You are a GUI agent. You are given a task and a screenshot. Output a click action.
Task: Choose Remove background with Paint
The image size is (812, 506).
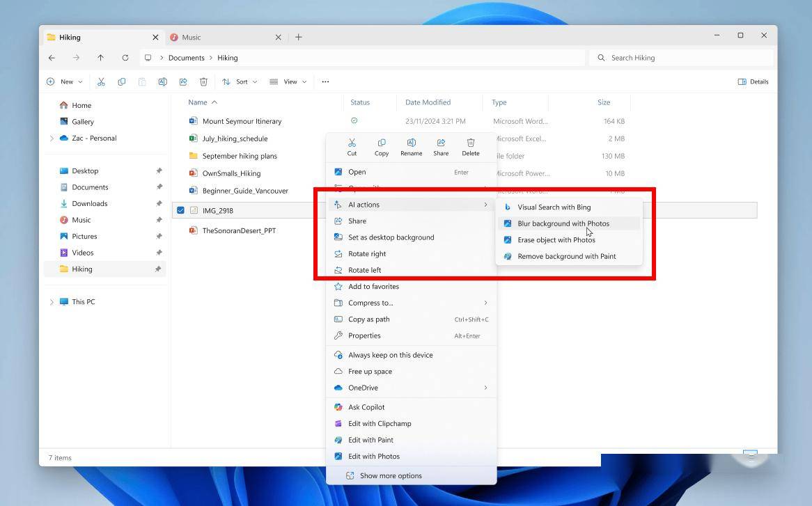click(568, 256)
